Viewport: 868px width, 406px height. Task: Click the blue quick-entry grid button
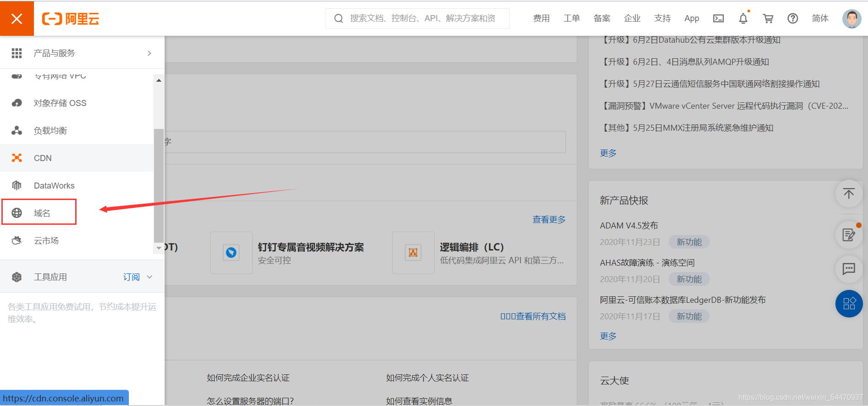coord(849,304)
